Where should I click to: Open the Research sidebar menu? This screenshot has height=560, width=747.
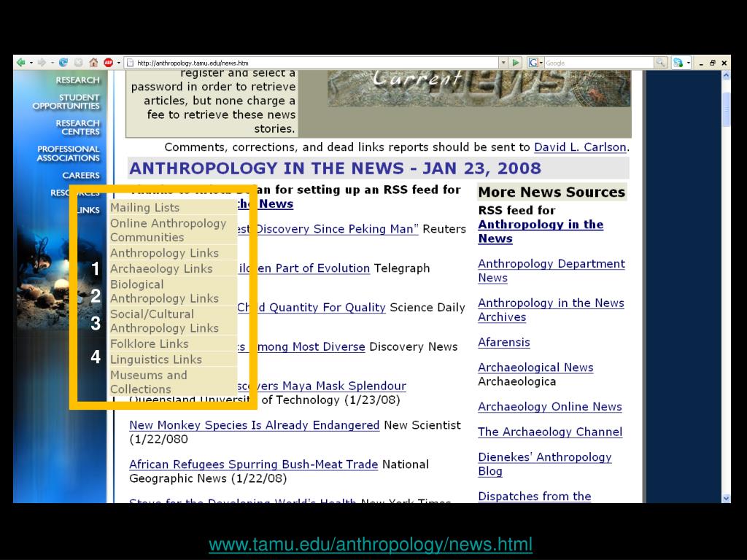tap(77, 80)
